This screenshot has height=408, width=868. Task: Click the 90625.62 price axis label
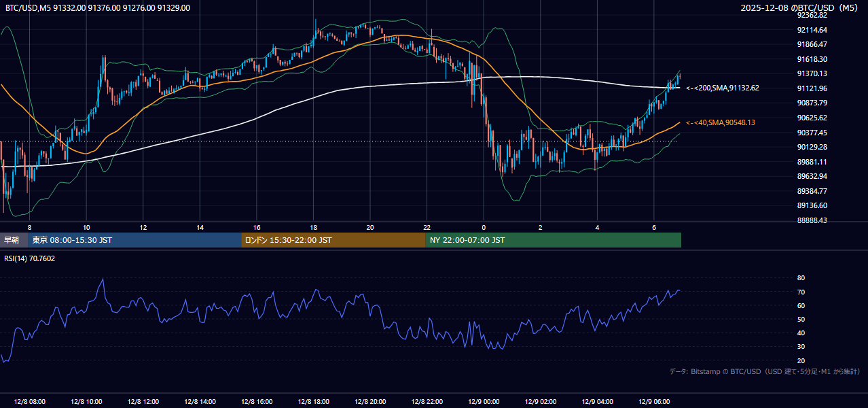click(812, 118)
